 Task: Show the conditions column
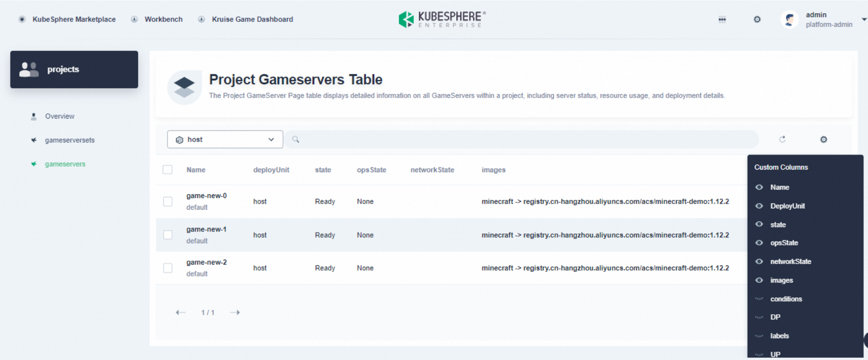759,299
